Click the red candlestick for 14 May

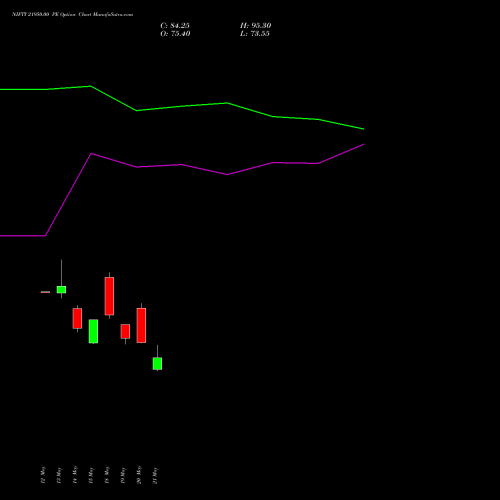tap(77, 318)
